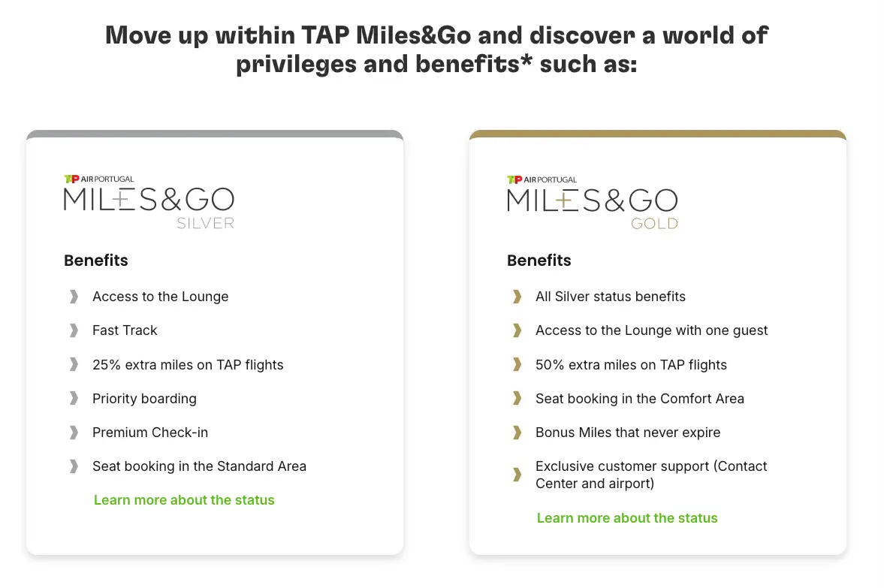Click the silver chevron beside Seat booking Standard Area
The height and width of the screenshot is (588, 884).
[74, 466]
